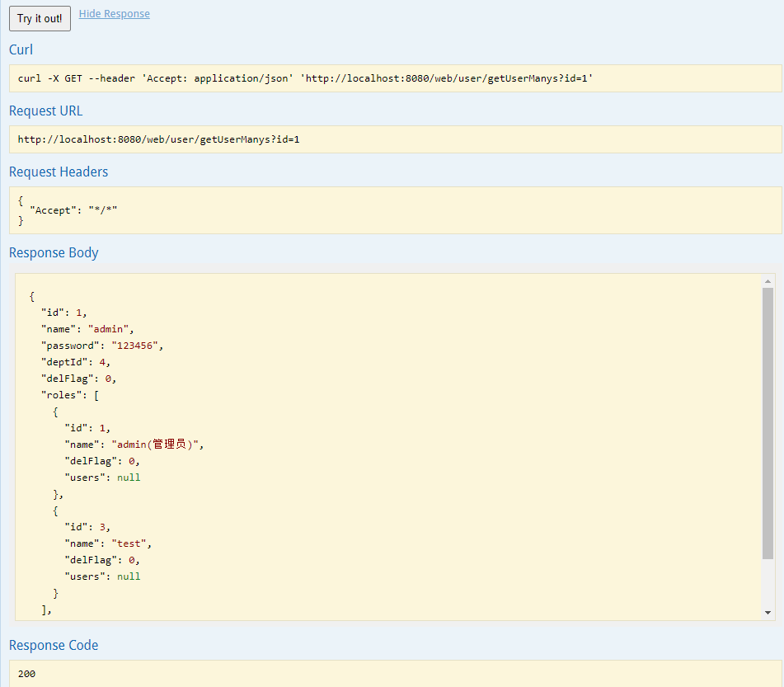Click the Hide Response link

tap(114, 13)
